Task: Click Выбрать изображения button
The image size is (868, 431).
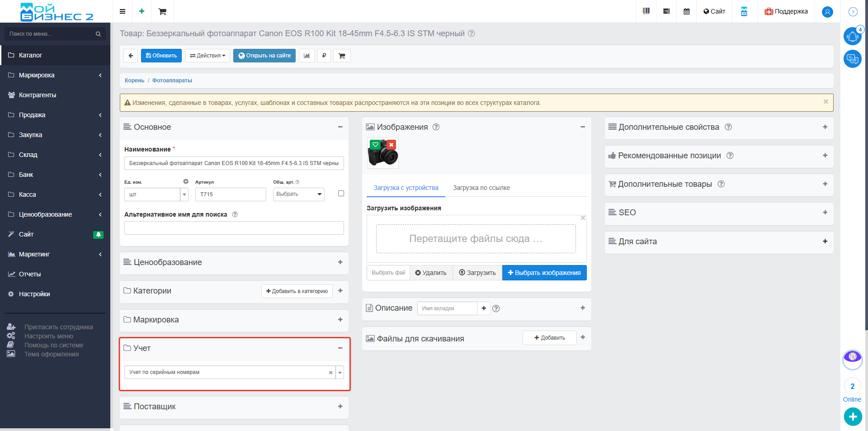Action: [544, 273]
